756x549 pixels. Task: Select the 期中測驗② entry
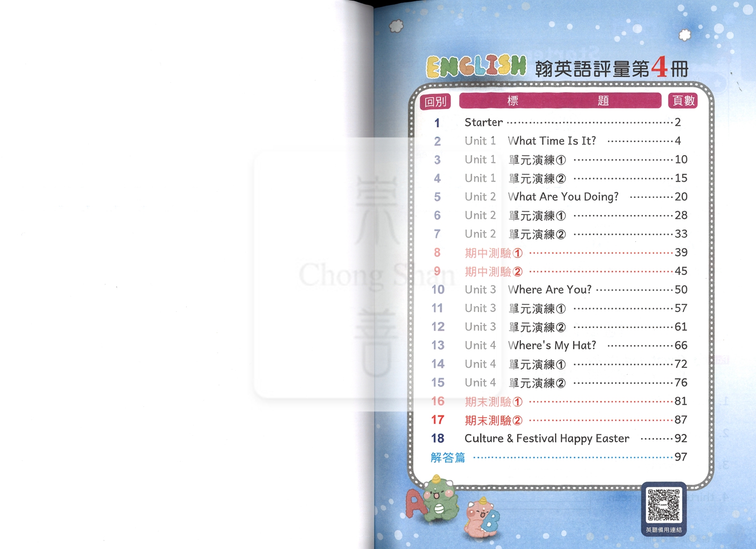click(x=494, y=272)
